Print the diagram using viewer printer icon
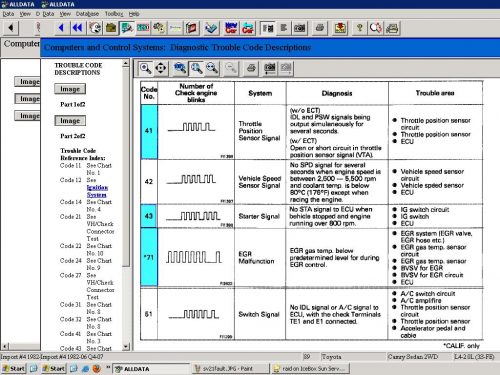 tap(251, 68)
